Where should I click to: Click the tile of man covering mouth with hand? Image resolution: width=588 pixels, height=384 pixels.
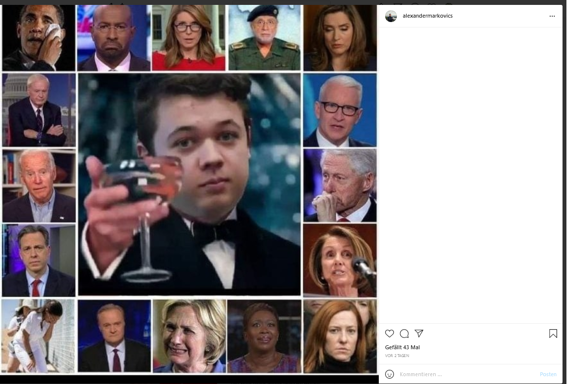click(340, 186)
